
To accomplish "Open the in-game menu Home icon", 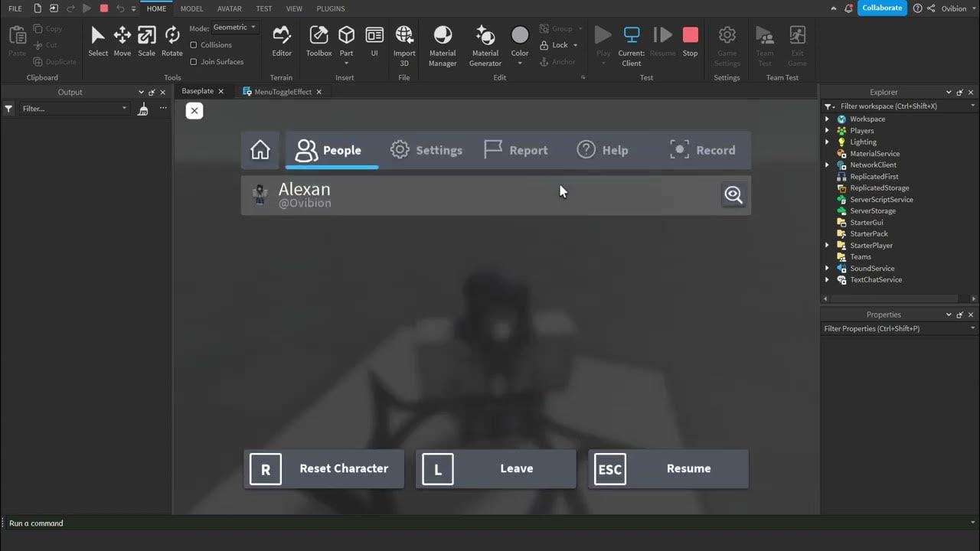I will [x=260, y=150].
